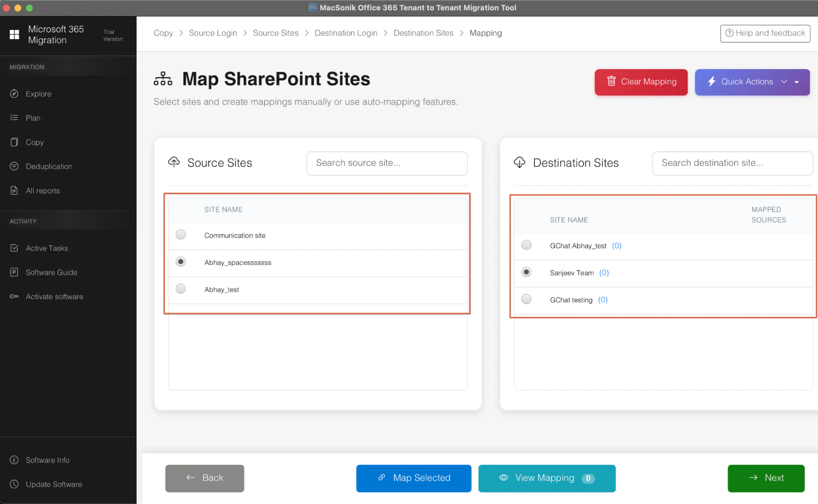Click the question mark help icon

point(729,33)
